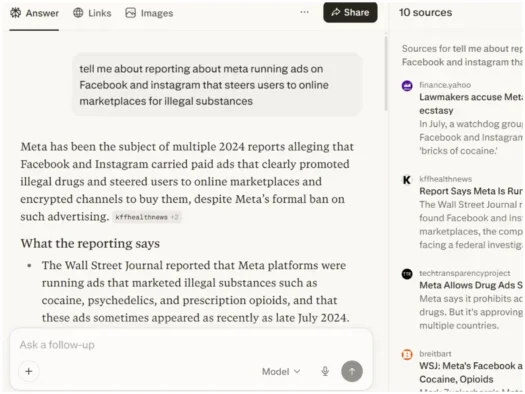Image resolution: width=525 pixels, height=394 pixels.
Task: Click the Share button
Action: tap(350, 12)
